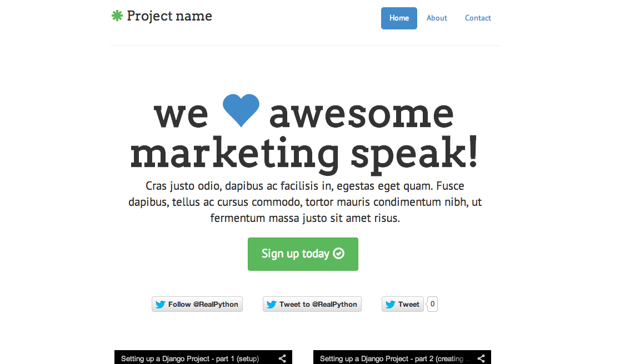
Task: Select the Home nav tab
Action: pos(399,18)
